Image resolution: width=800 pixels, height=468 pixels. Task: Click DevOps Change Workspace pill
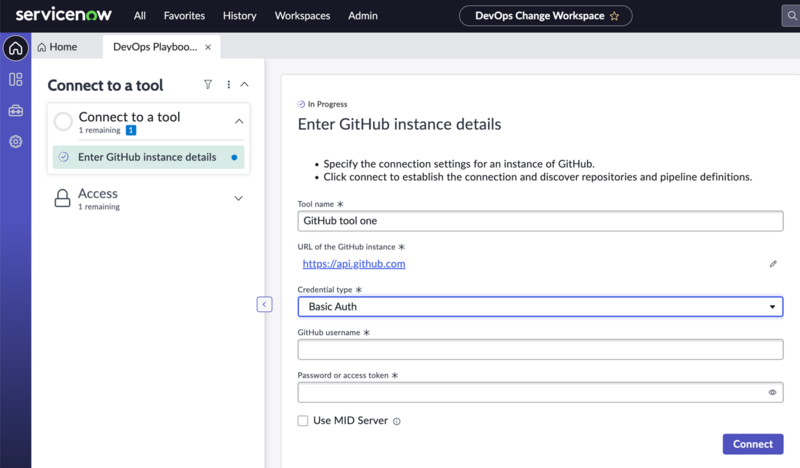point(545,16)
